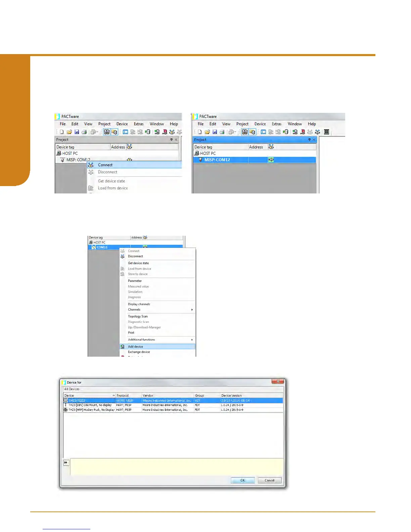Expand Additional functions submenu in COM11 context menu

pos(192,340)
